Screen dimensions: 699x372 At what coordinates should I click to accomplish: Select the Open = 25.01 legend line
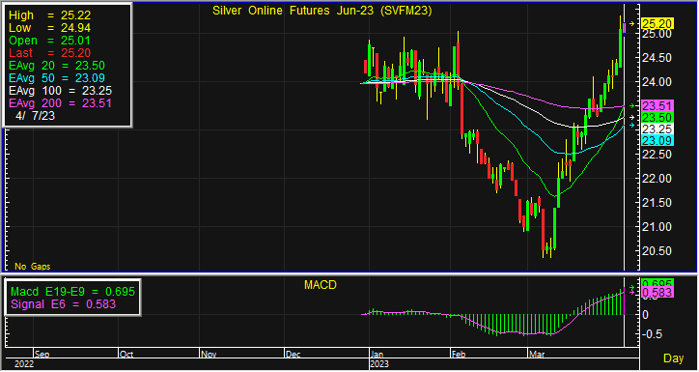click(50, 41)
